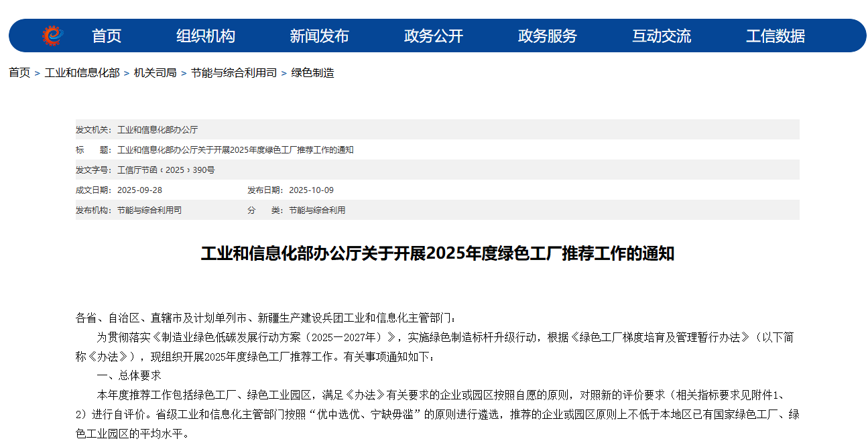
Task: Click the 发文机关 value 工业和信息化部办公厅
Action: click(x=158, y=130)
